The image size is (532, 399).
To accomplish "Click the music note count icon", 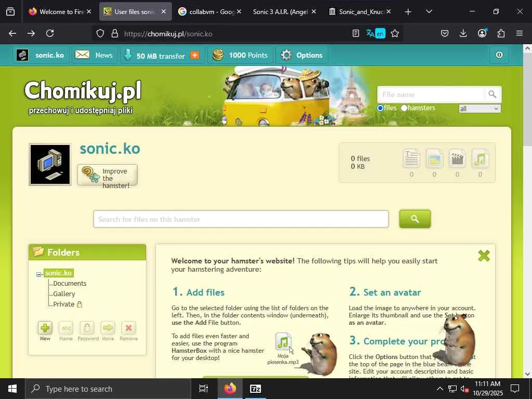I will coord(480,158).
